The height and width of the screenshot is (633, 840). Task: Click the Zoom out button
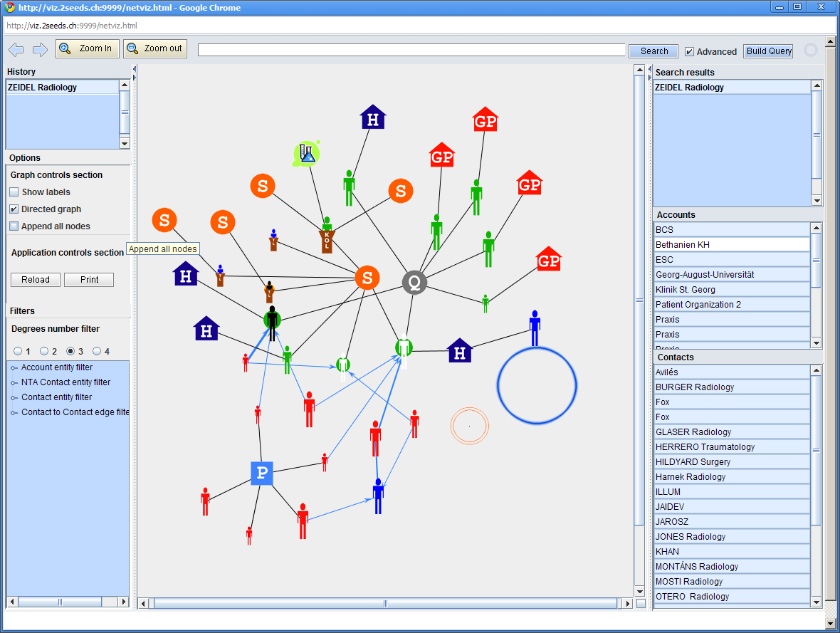(154, 49)
